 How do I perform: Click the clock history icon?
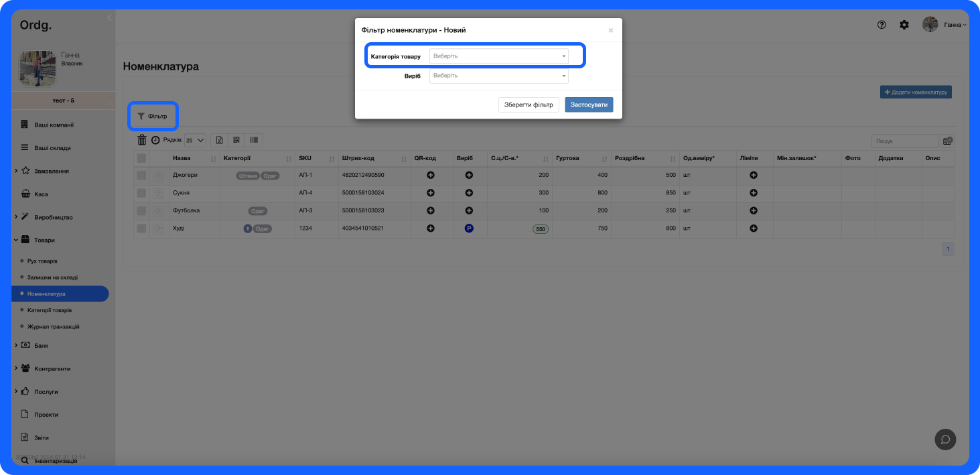click(x=155, y=141)
